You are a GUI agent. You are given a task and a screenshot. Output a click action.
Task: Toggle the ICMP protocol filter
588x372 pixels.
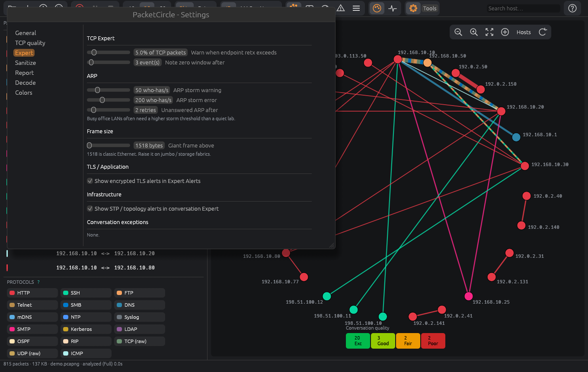(x=86, y=353)
